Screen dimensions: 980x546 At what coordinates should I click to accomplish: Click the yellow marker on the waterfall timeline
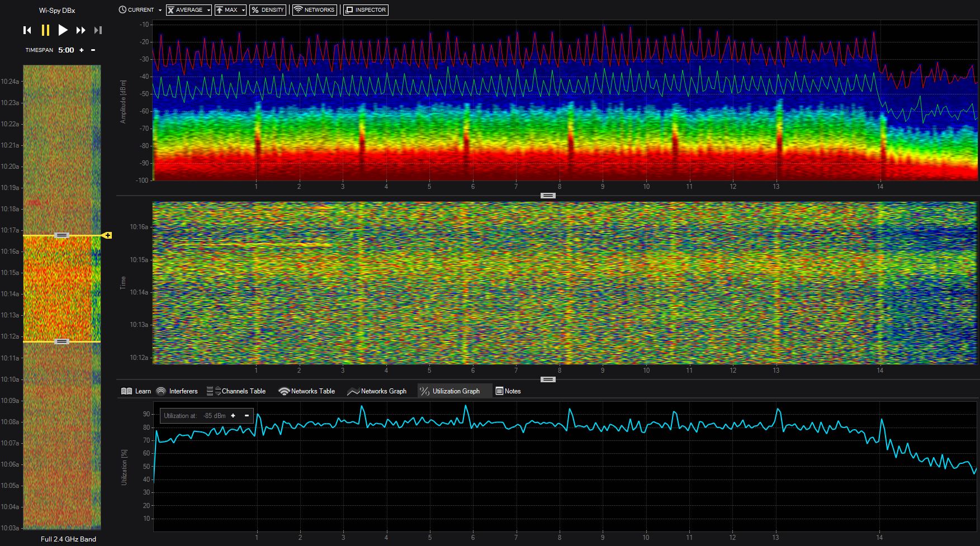[107, 236]
